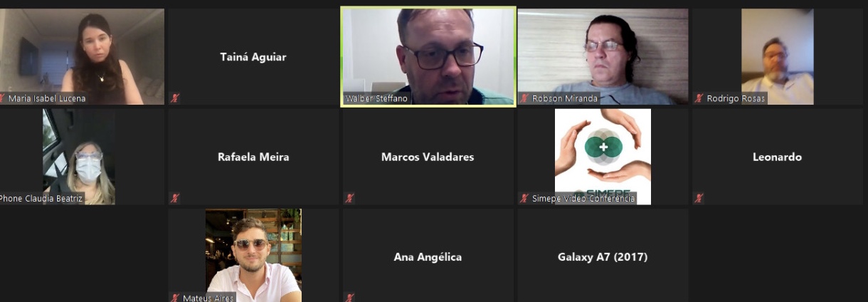Click muted mic icon on Ana Angélica tile
Viewport: 868px width, 302px height.
point(349,298)
